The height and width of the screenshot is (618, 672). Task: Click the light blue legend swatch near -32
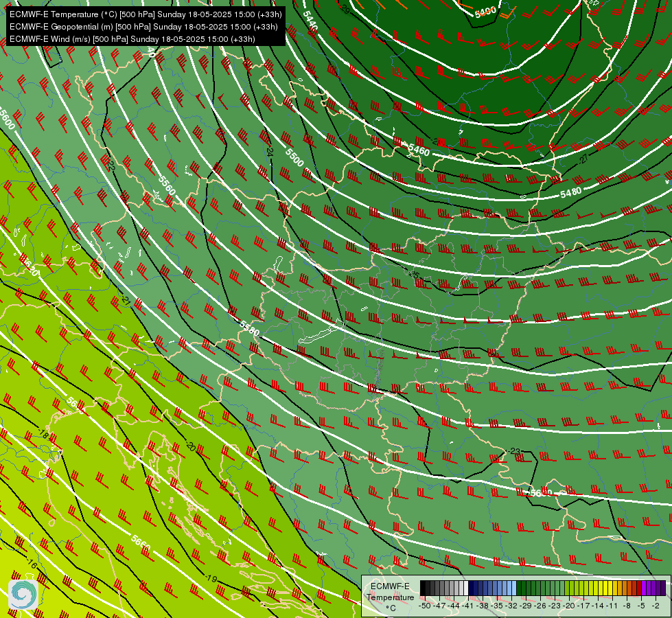(x=514, y=588)
